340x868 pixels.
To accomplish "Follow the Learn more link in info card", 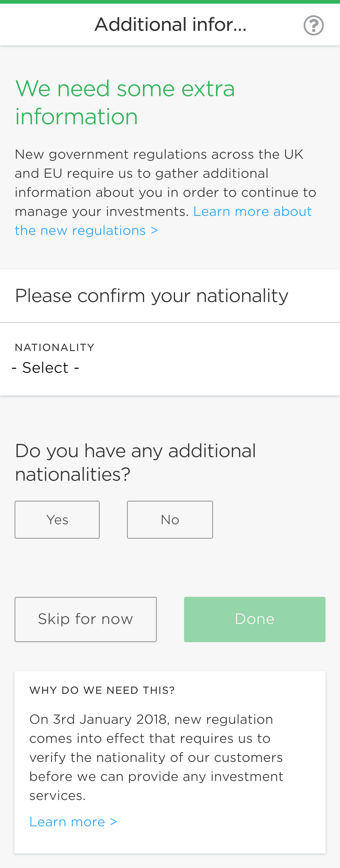I will point(73,822).
